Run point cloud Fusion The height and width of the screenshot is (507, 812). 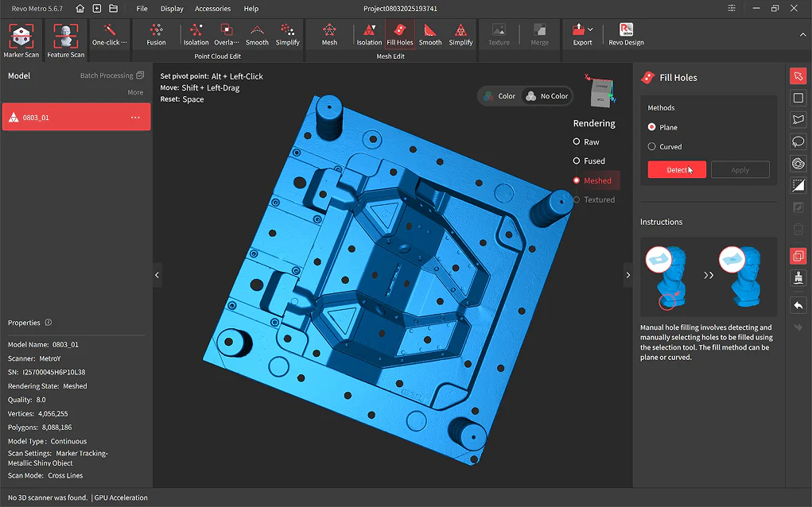coord(156,34)
